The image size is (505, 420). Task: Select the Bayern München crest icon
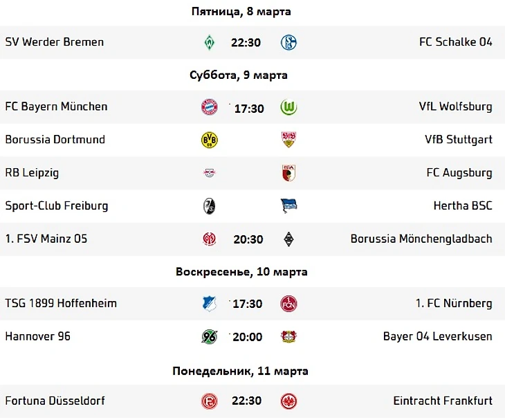coord(210,107)
